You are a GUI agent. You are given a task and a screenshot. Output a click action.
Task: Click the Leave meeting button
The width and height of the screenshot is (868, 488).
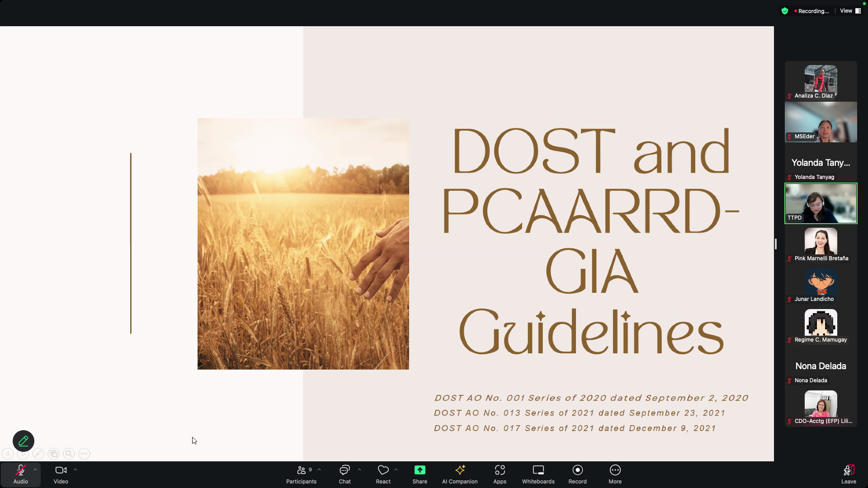(849, 474)
